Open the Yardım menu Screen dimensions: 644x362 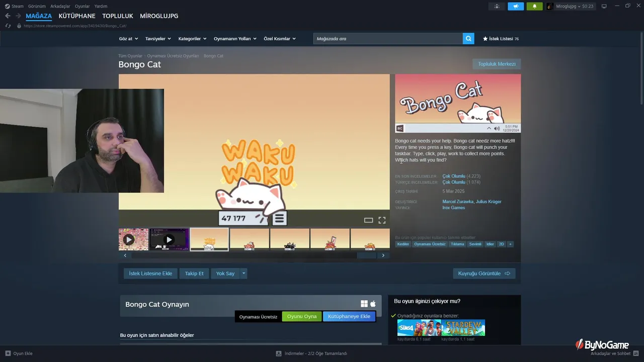pyautogui.click(x=101, y=6)
